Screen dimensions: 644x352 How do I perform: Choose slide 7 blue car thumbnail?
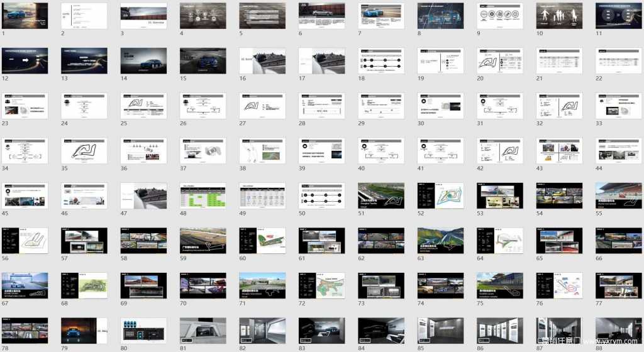[381, 16]
